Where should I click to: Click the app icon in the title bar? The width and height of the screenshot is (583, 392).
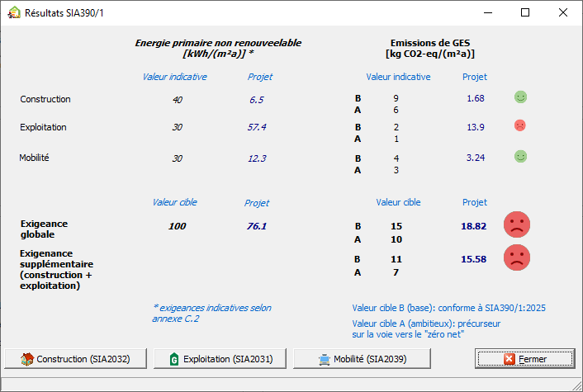click(x=13, y=12)
